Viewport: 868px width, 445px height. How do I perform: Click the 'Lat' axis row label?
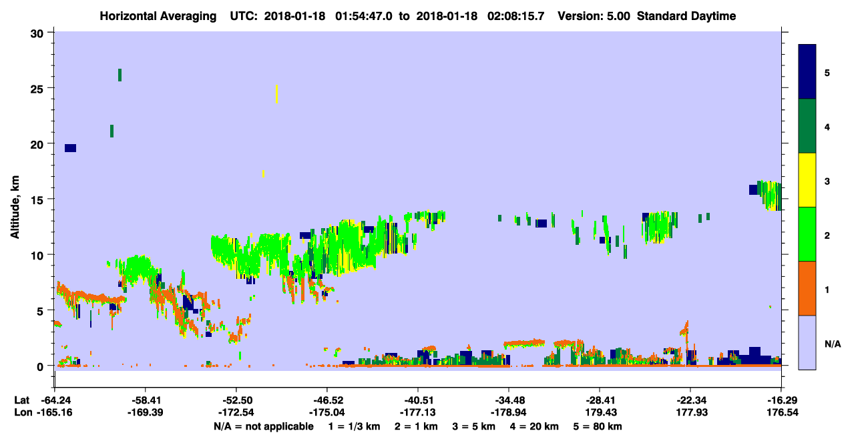[x=22, y=400]
